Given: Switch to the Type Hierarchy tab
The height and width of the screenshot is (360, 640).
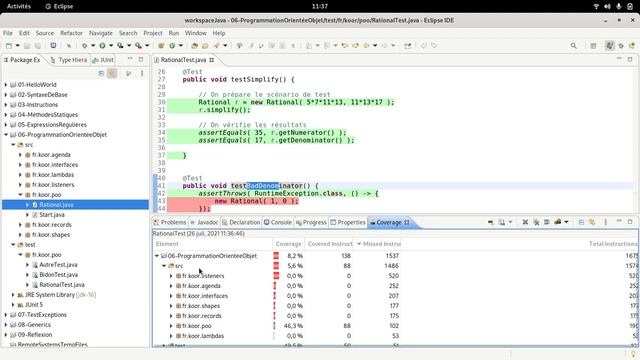Looking at the screenshot, I should coord(69,60).
